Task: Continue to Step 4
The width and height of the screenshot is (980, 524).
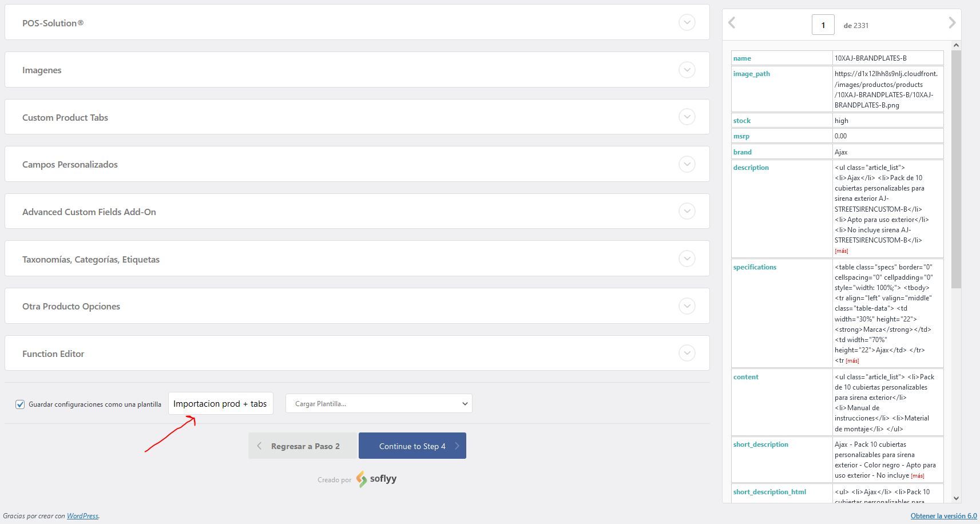Action: 412,446
